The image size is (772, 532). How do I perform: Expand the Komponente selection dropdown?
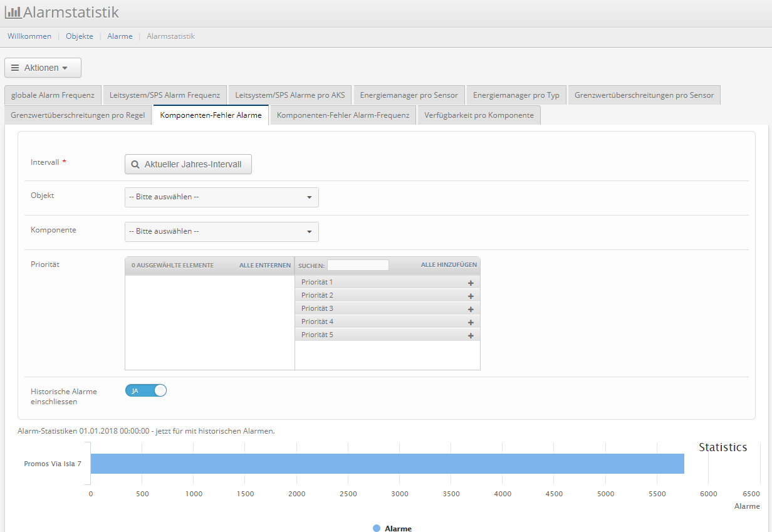[222, 232]
